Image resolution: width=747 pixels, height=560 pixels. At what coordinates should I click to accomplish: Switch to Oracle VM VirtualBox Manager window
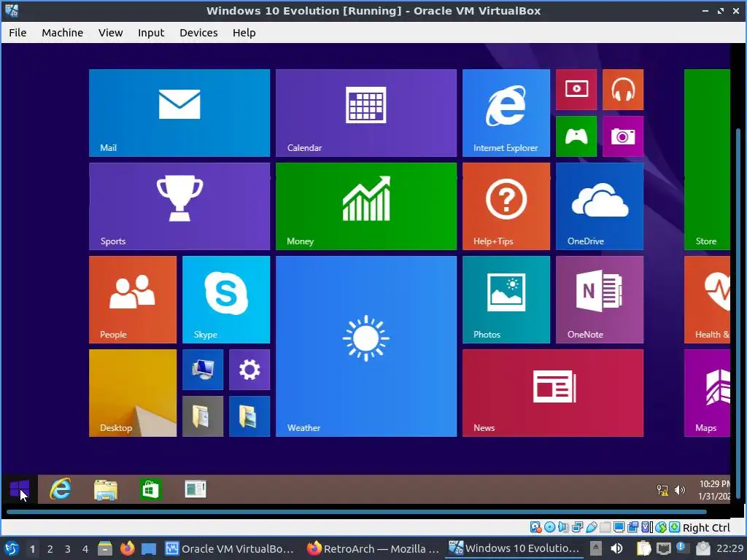229,548
